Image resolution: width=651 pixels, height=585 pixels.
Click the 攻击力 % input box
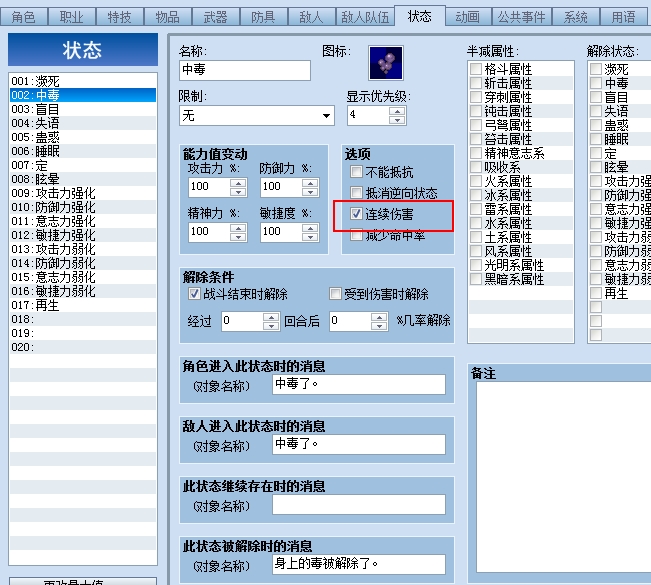tap(209, 187)
